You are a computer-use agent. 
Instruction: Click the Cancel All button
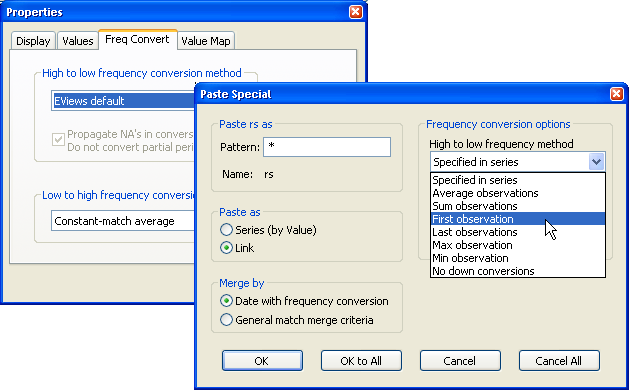559,361
